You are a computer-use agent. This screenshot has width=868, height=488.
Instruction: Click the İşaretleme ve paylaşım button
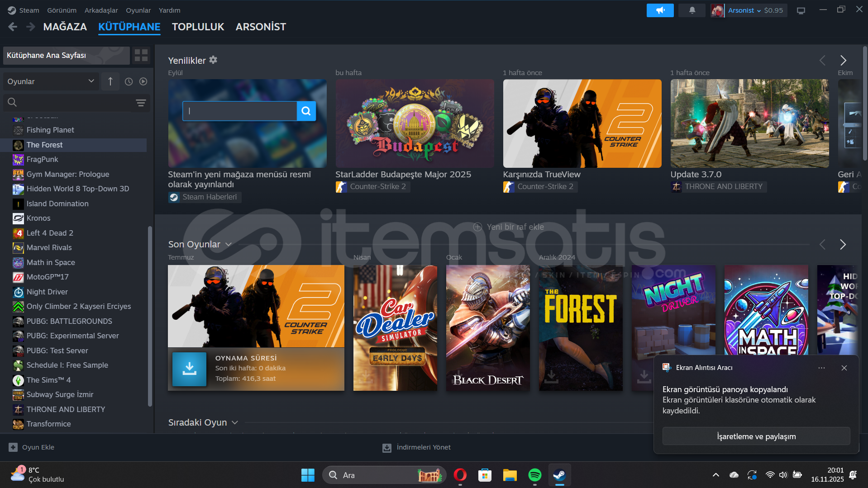[x=756, y=436]
